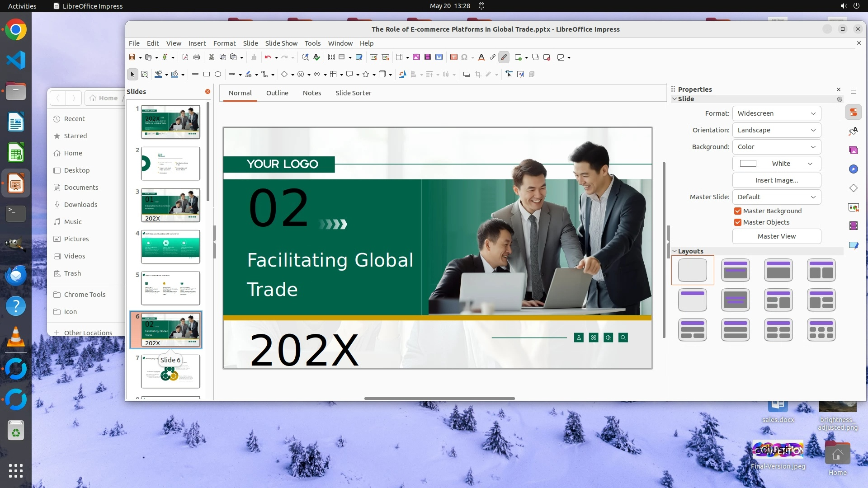Click the Export as PDF icon

pos(185,57)
